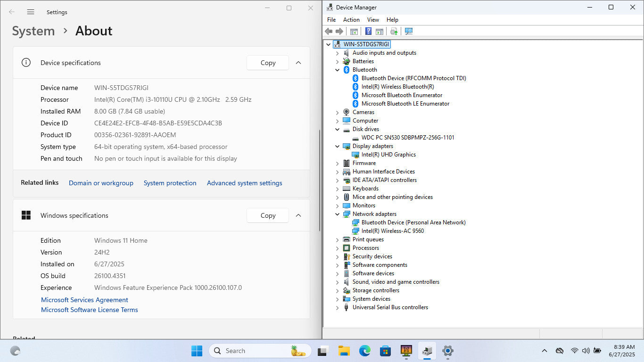Expand the Audio inputs and outputs node
The image size is (644, 362).
(x=337, y=53)
